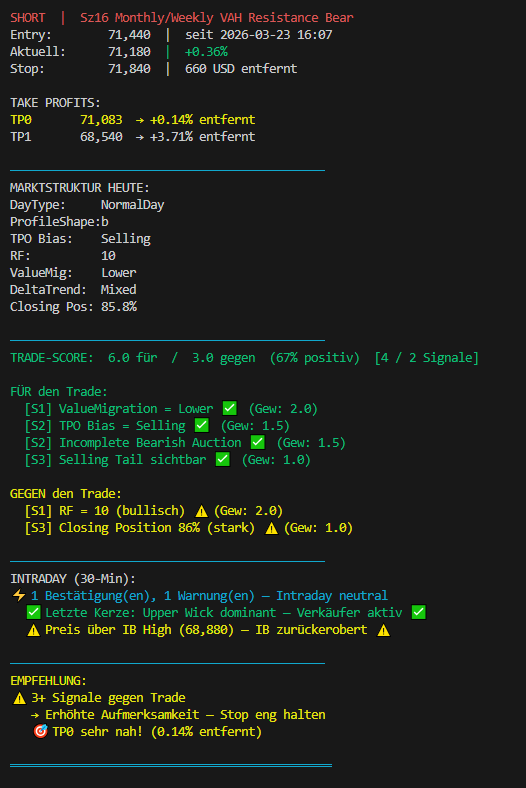Click the red SHORT label
Image resolution: width=526 pixels, height=788 pixels.
pyautogui.click(x=28, y=18)
